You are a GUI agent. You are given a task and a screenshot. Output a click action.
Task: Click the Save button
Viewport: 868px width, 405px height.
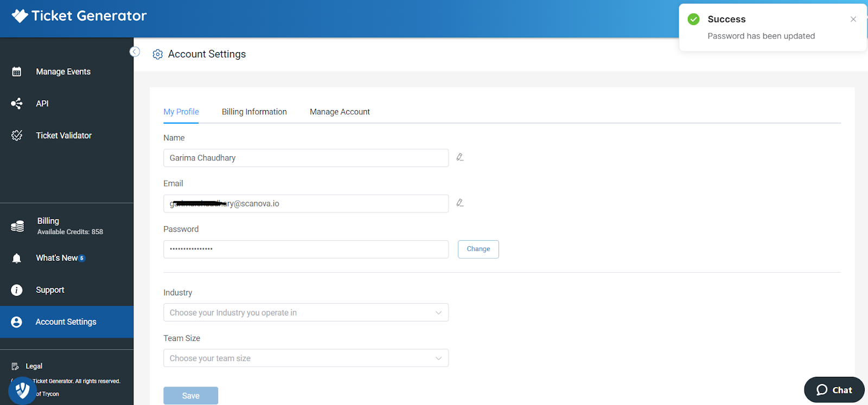tap(191, 396)
